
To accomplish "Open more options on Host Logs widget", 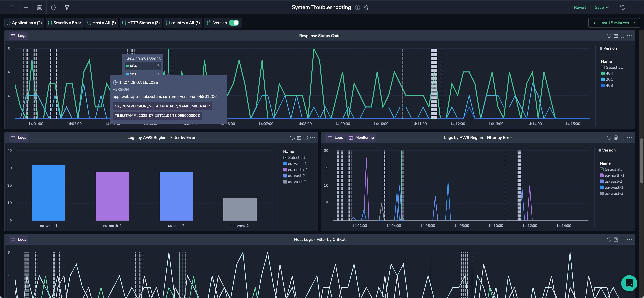I will pos(629,240).
